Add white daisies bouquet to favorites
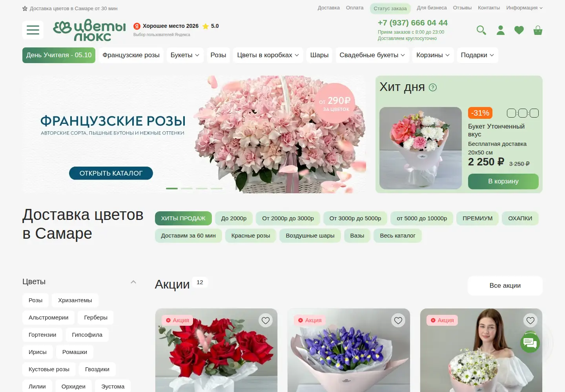 click(x=530, y=320)
